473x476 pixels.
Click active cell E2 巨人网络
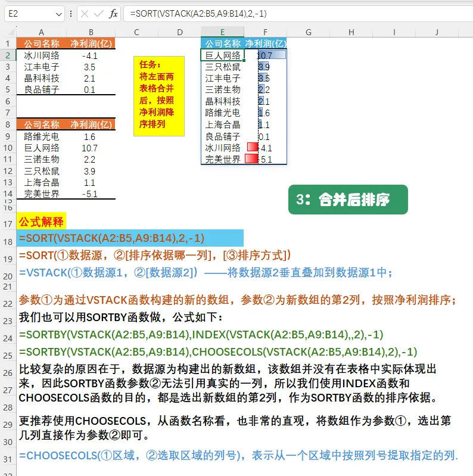(223, 55)
